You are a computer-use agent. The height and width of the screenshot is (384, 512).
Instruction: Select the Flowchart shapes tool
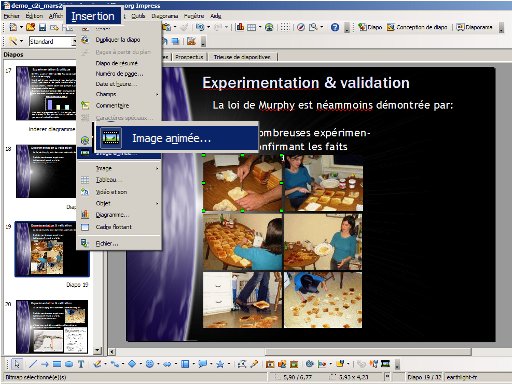point(185,364)
